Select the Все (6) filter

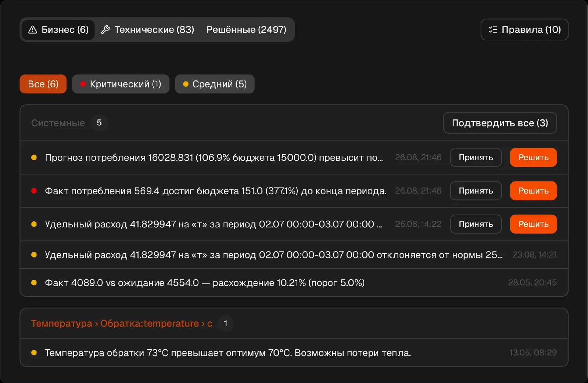pos(43,84)
